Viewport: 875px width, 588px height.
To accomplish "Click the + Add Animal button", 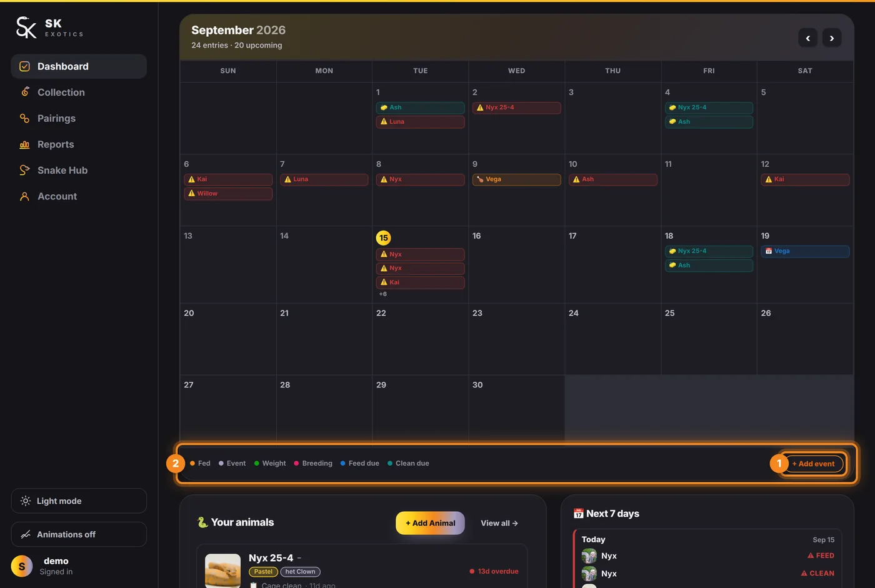I will tap(430, 523).
